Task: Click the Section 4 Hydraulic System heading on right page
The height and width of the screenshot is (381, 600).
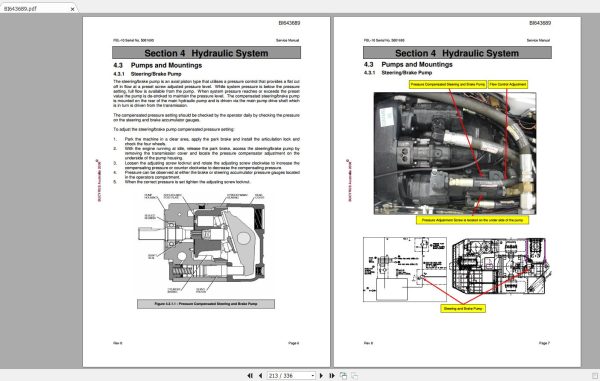Action: (x=457, y=53)
